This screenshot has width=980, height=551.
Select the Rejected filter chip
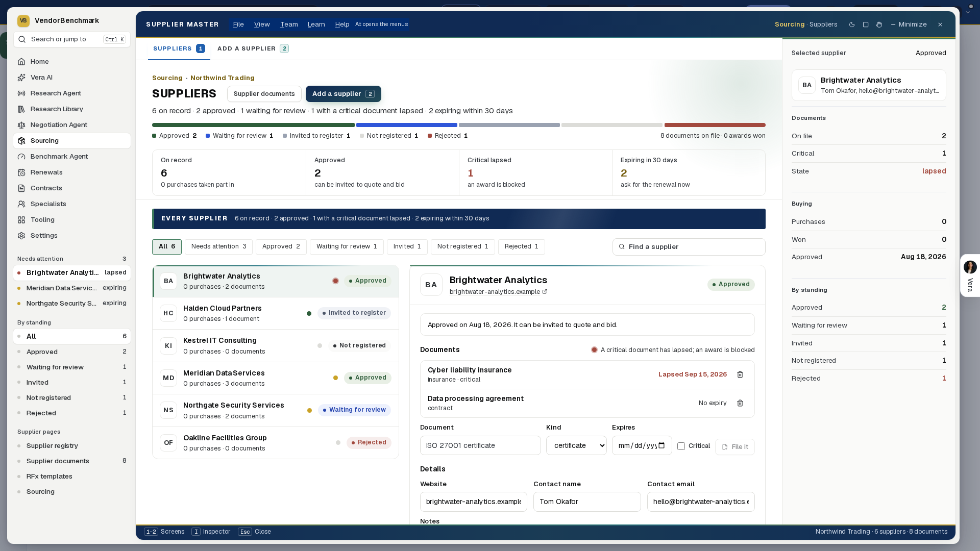click(521, 246)
